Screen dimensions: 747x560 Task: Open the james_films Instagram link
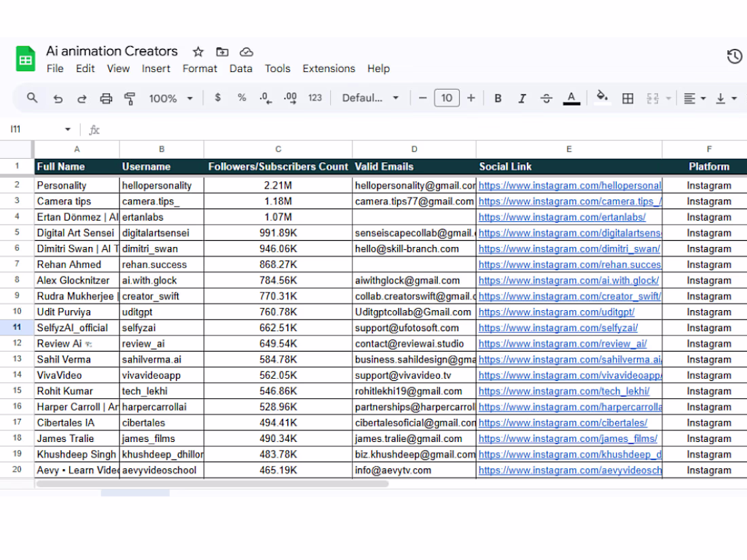point(568,438)
